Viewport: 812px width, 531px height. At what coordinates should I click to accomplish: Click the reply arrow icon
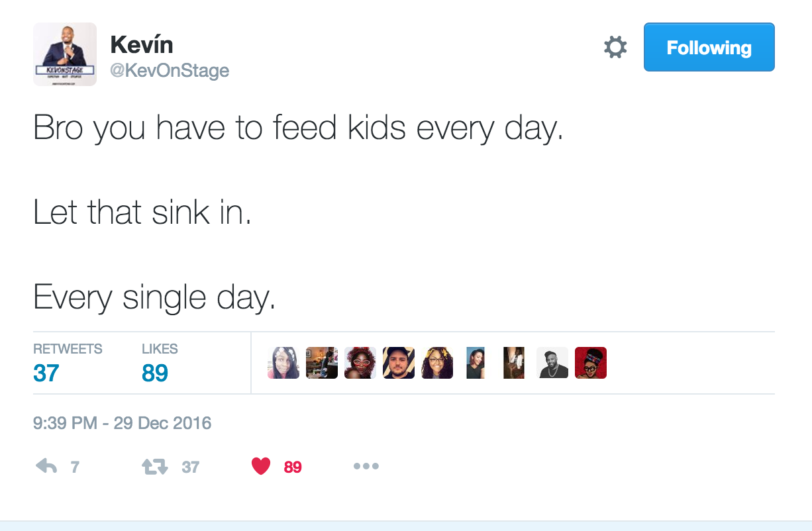[46, 467]
